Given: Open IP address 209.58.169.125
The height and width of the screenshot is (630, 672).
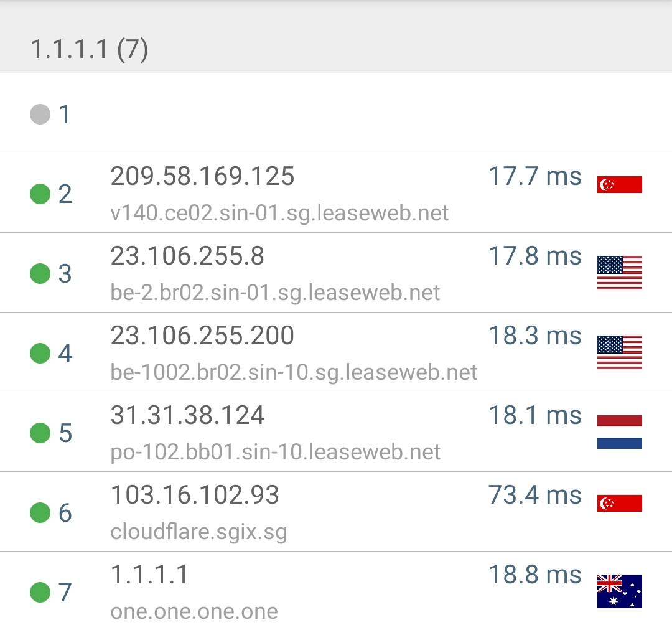Looking at the screenshot, I should 202,176.
